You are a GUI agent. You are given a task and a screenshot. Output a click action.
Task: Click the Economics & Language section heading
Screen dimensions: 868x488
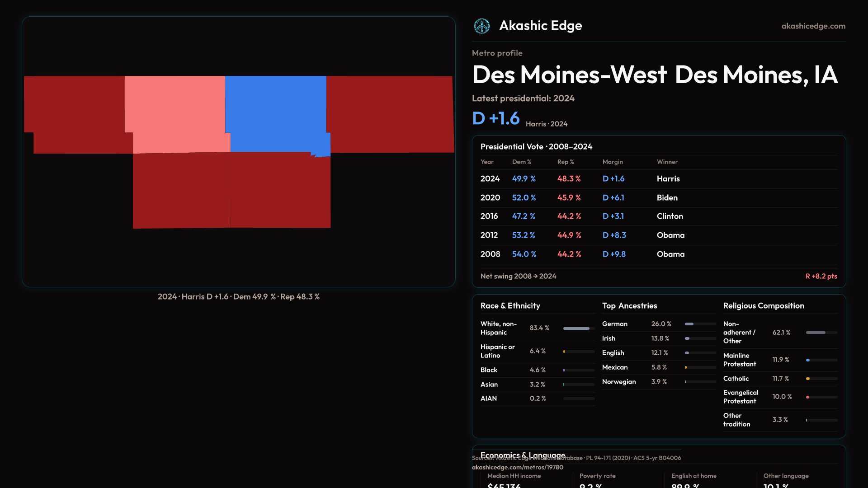[x=523, y=454]
